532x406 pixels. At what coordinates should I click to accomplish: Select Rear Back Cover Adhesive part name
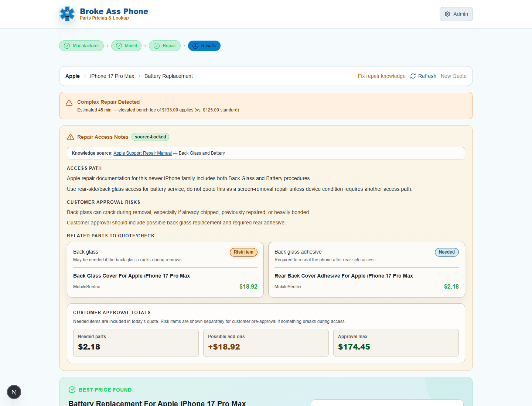344,276
